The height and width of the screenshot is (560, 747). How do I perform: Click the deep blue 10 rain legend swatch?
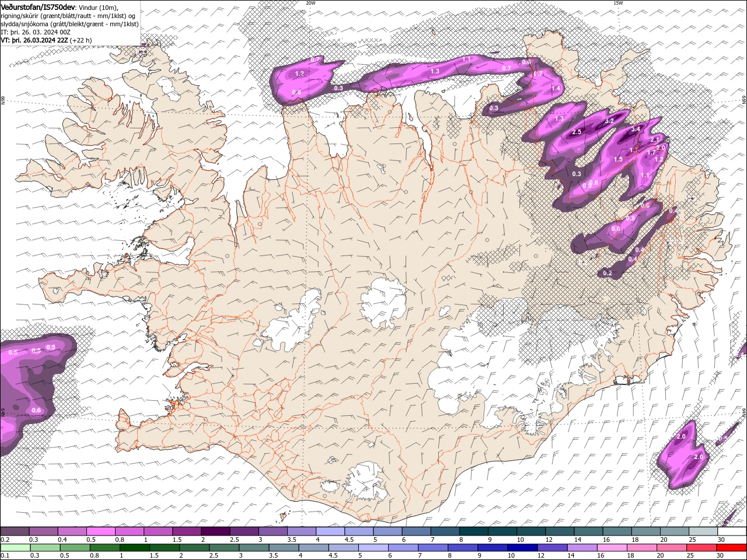[x=522, y=548]
